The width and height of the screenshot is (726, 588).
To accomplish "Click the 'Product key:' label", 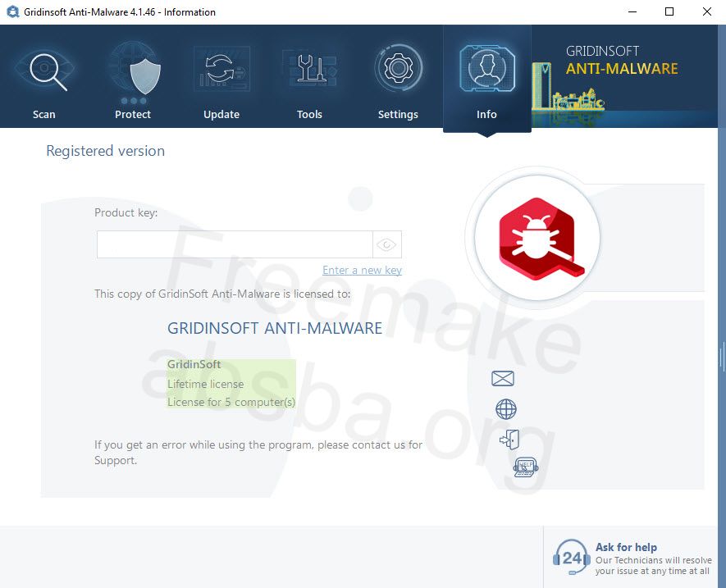I will coord(126,212).
